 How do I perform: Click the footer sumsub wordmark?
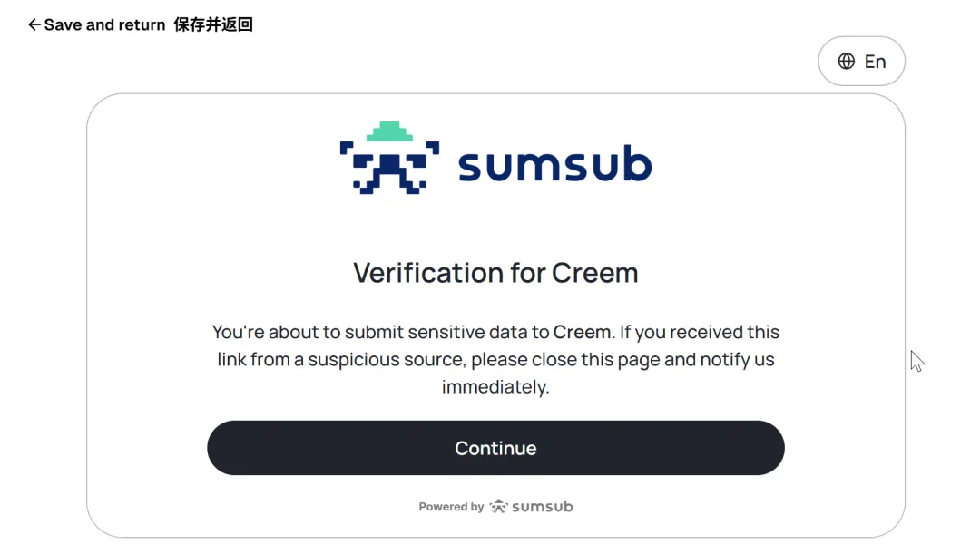543,507
